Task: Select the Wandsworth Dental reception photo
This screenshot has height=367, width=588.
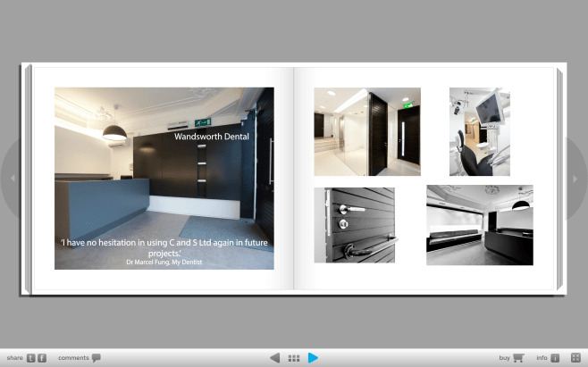Action: point(164,179)
